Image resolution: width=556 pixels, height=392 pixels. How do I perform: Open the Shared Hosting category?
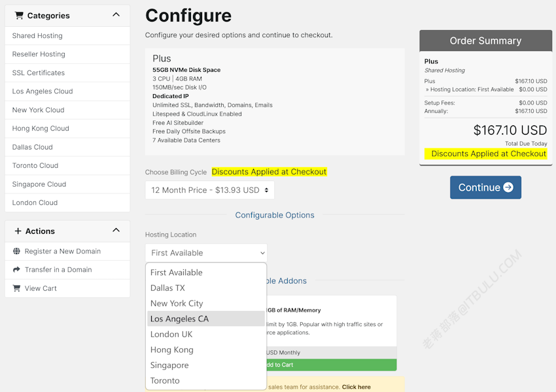pyautogui.click(x=67, y=36)
